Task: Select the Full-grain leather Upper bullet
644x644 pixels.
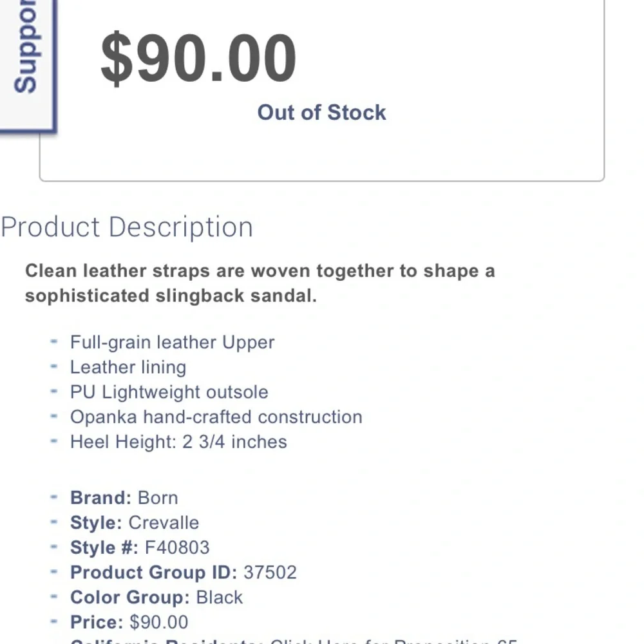Action: (x=172, y=342)
